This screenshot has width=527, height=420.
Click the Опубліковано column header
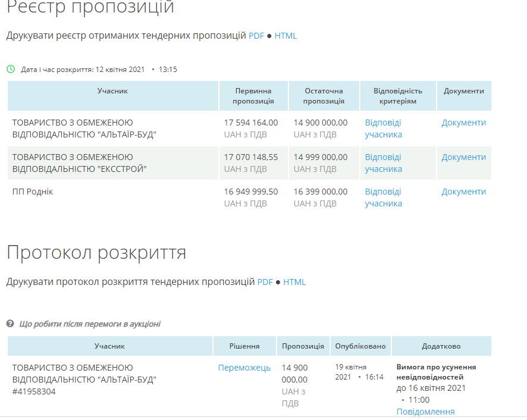point(360,346)
